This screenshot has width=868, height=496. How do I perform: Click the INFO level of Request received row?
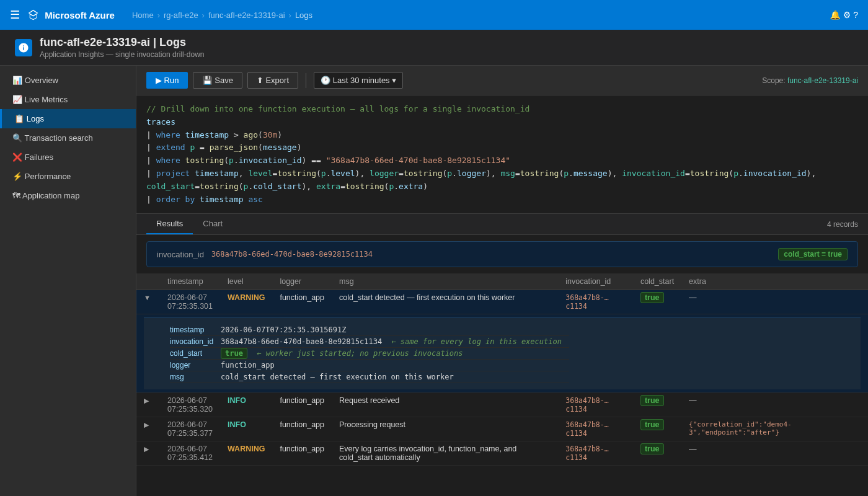237,401
